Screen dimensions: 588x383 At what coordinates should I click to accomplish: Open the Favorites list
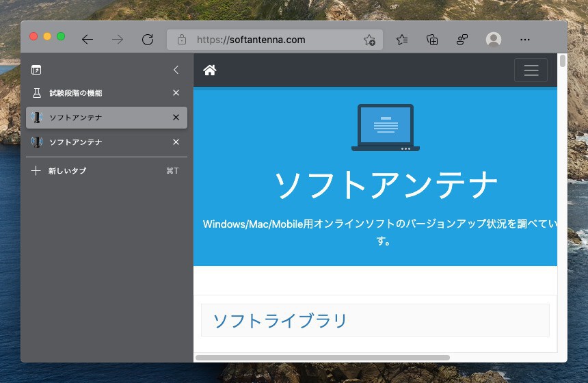(402, 40)
